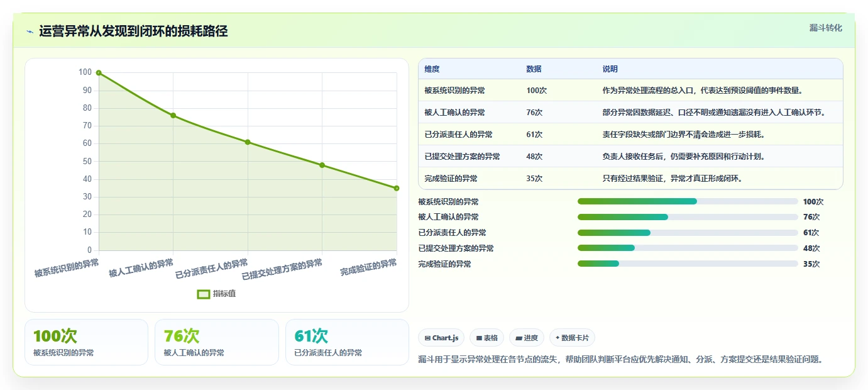Click the chart data point at value 100
Screen dimensions: 868x390
99,73
